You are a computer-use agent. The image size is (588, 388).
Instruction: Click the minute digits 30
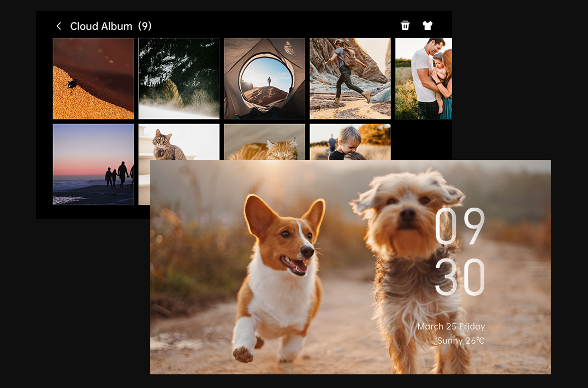(x=460, y=277)
